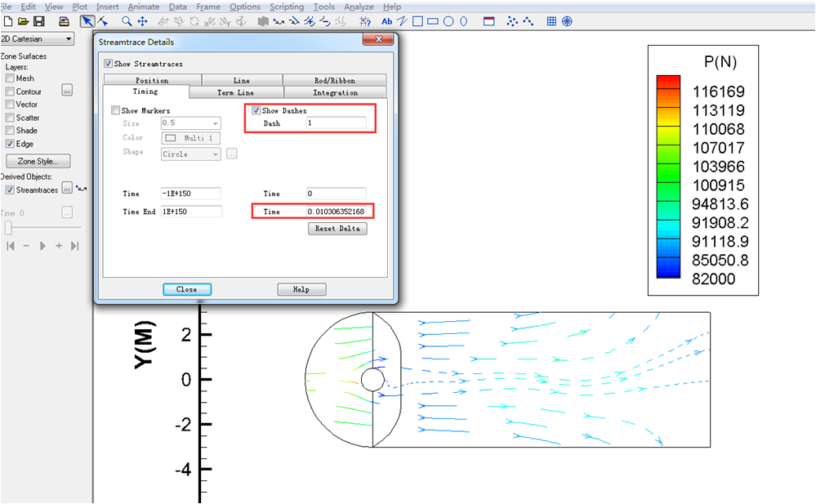Uncheck Show Streamtraces in dialog
The image size is (816, 504).
coord(109,64)
